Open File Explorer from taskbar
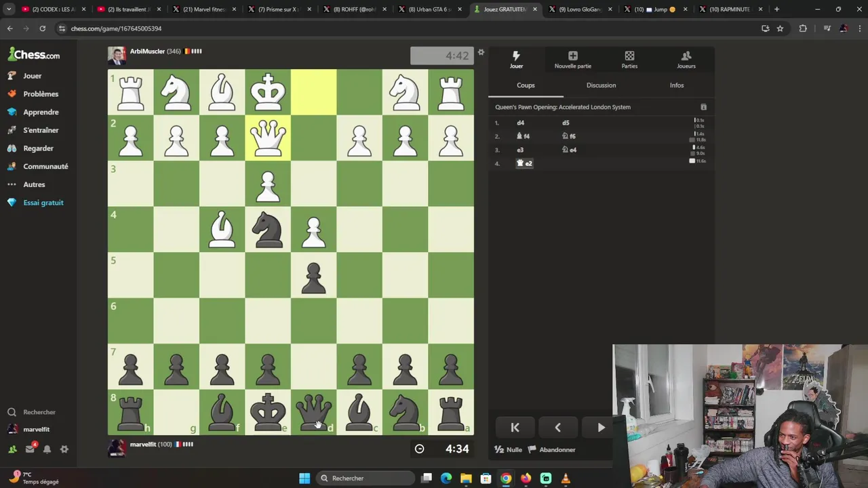The width and height of the screenshot is (868, 488). point(466,479)
